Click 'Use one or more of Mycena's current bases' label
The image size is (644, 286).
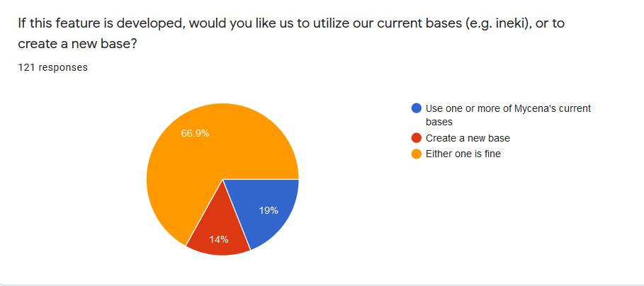coord(509,115)
